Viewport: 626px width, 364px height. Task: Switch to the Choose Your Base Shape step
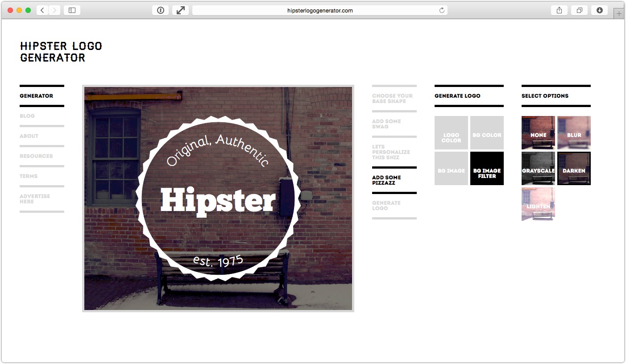[x=393, y=98]
